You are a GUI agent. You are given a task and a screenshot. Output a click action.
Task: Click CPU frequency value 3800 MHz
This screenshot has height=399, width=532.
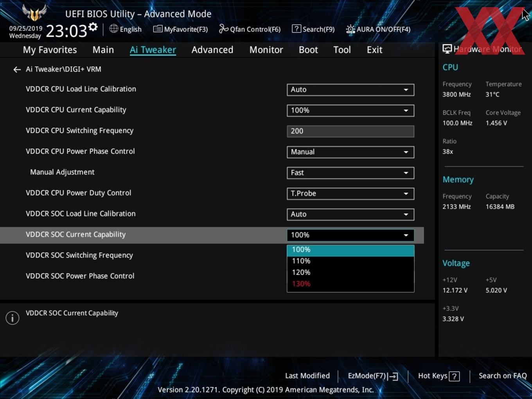tap(457, 94)
